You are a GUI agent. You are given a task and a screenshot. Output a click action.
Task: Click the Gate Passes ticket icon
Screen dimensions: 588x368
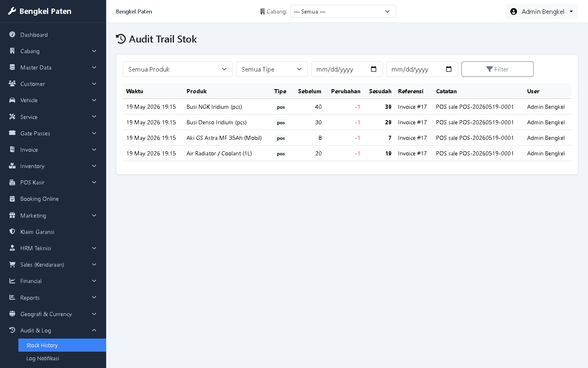point(12,133)
